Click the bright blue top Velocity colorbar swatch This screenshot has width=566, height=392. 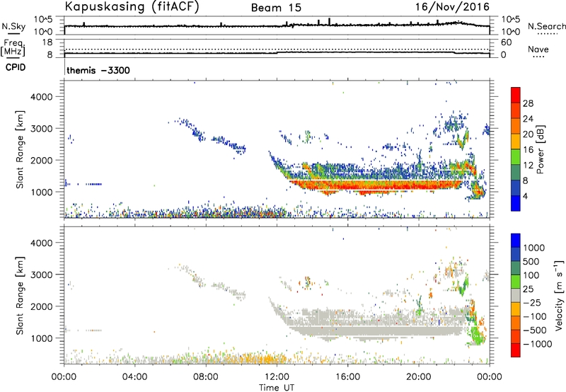pos(516,241)
